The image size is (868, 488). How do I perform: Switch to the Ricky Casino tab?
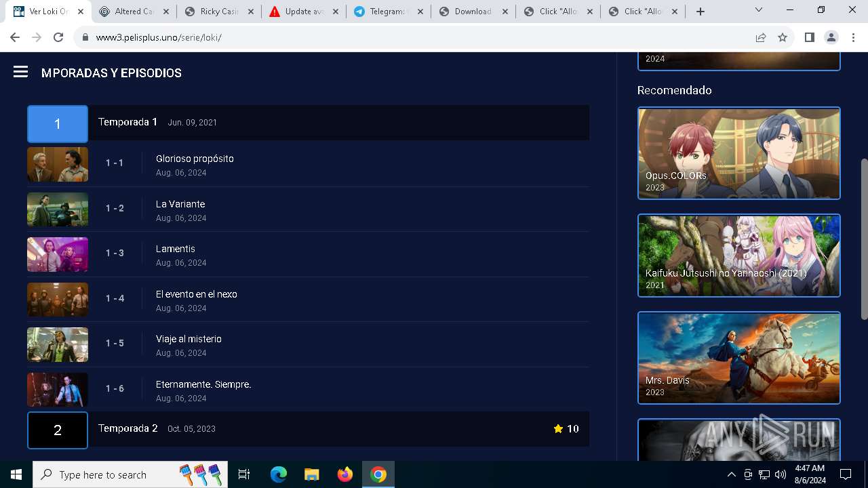tap(218, 12)
